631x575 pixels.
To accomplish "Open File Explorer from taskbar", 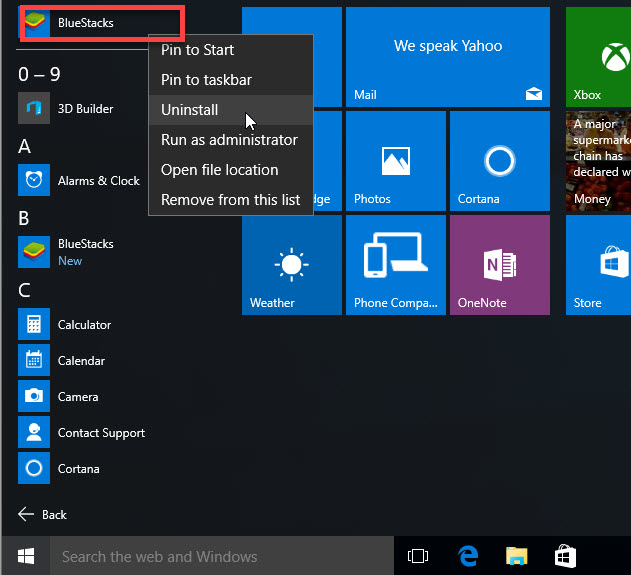I will coord(517,556).
